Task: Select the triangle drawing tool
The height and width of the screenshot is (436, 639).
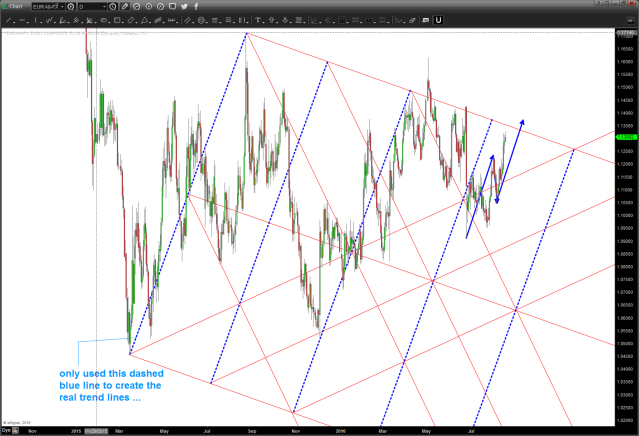Action: click(x=145, y=21)
